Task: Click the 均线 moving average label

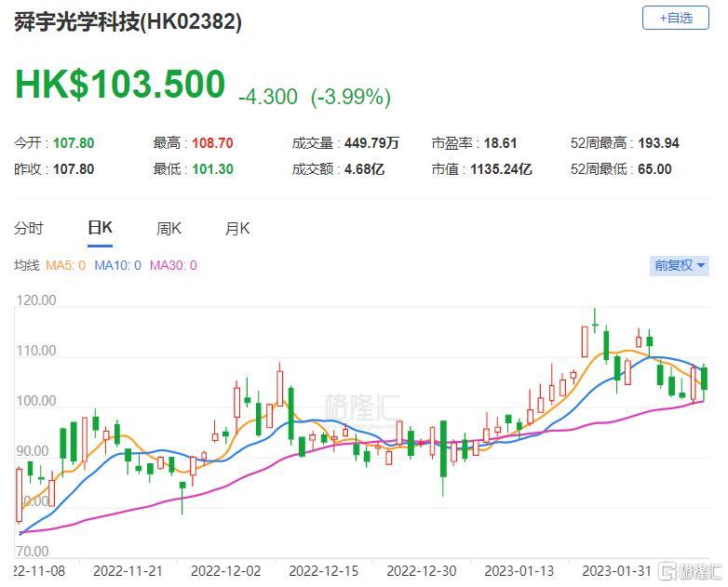Action: (26, 266)
